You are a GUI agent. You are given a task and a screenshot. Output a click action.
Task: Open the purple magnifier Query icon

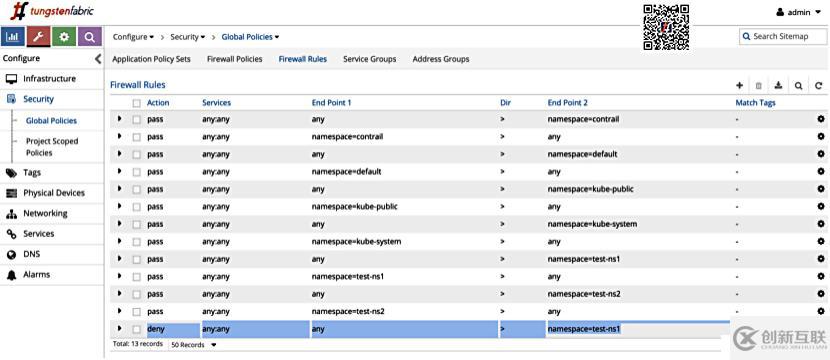click(x=90, y=37)
